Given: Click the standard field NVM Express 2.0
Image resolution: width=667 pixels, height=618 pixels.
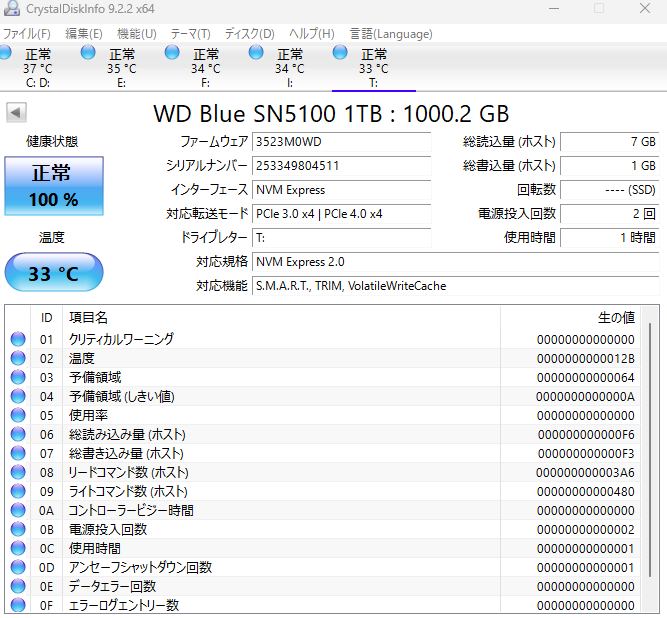Looking at the screenshot, I should pos(456,262).
